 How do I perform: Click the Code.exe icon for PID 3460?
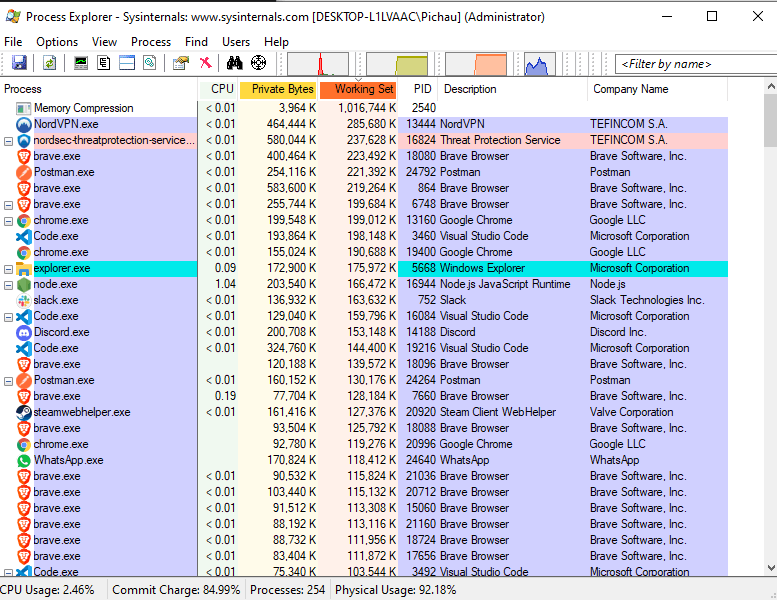23,236
